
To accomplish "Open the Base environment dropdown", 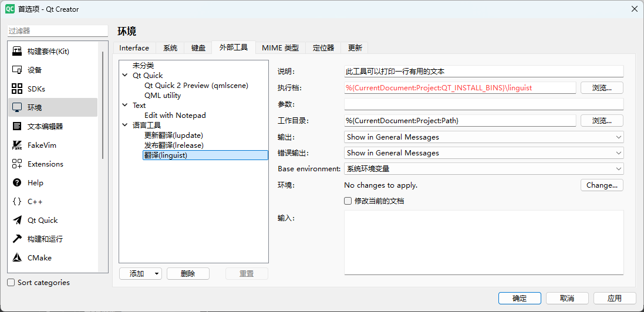I will coord(484,169).
